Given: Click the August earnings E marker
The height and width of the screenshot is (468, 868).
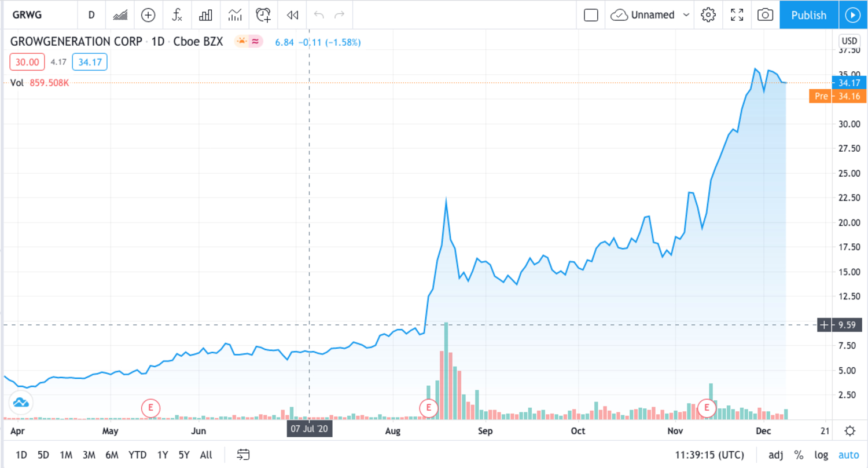Looking at the screenshot, I should pyautogui.click(x=429, y=408).
